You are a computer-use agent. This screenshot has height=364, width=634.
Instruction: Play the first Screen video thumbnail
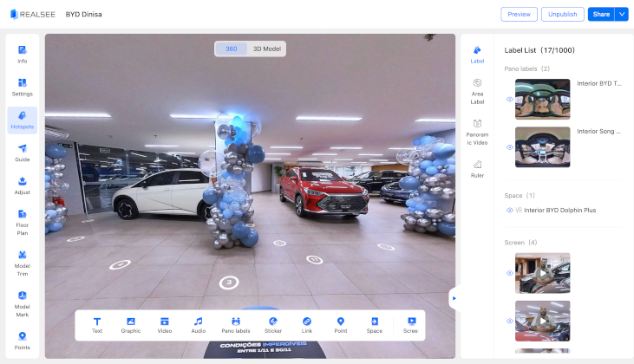click(543, 273)
